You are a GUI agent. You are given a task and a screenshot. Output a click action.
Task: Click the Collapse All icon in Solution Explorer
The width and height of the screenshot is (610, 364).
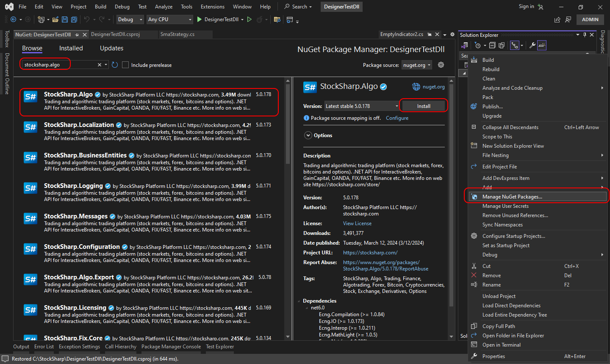coord(492,45)
